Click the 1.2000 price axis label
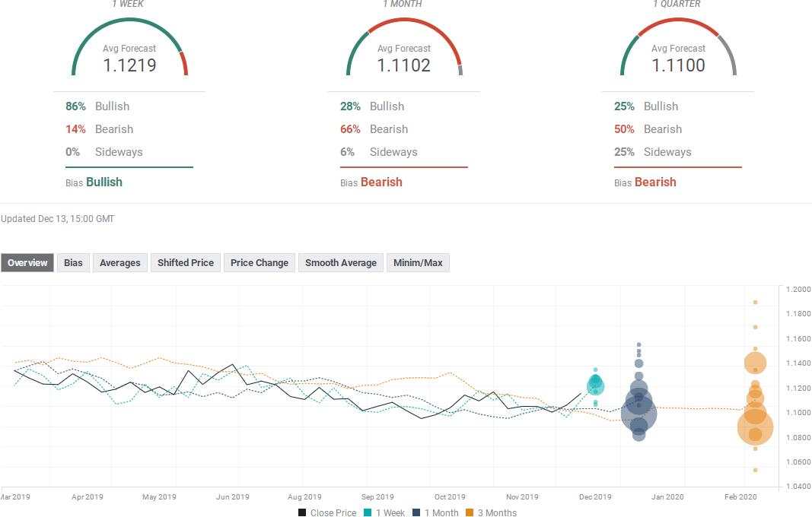Viewport: 812px width, 517px height. click(798, 290)
